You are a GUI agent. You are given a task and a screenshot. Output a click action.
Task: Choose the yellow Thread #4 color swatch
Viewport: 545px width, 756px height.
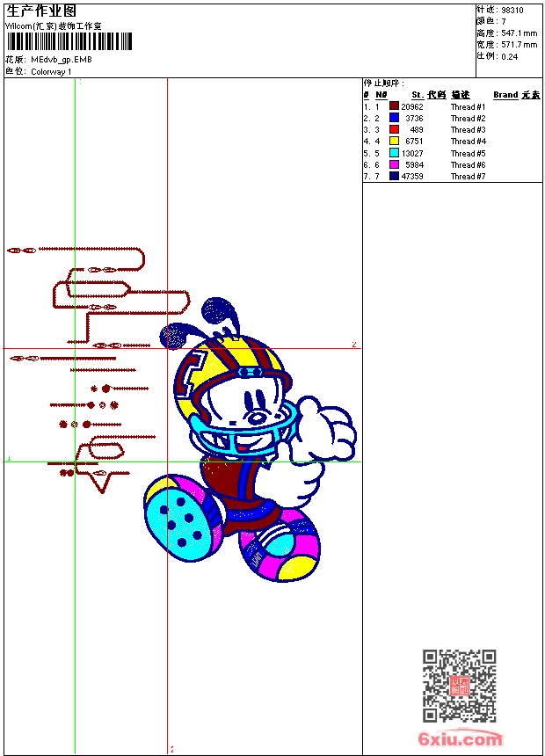coord(394,141)
